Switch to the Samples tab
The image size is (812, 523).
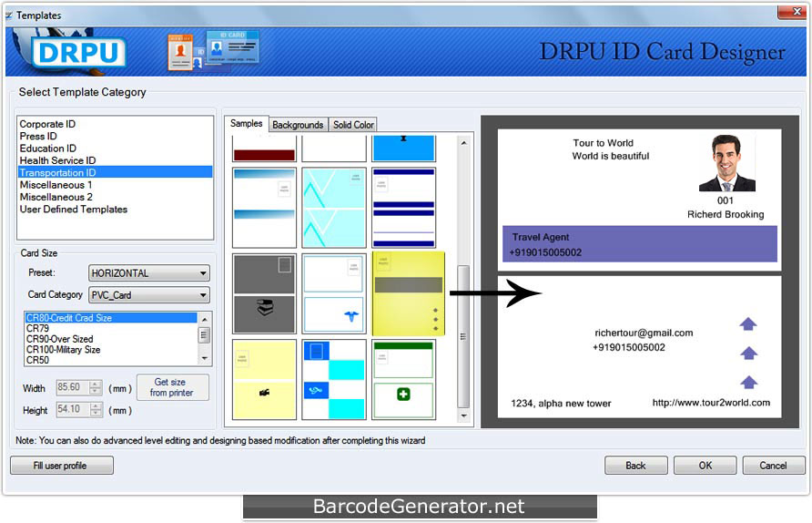[246, 123]
